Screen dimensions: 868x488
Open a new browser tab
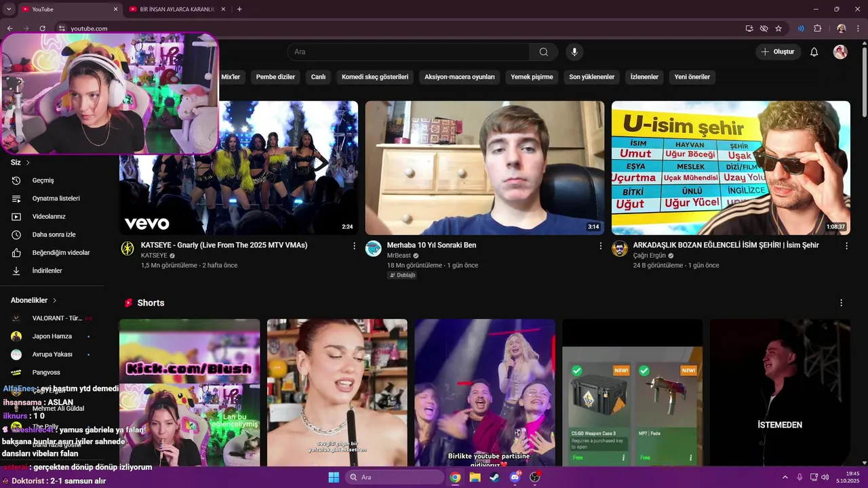(x=239, y=9)
